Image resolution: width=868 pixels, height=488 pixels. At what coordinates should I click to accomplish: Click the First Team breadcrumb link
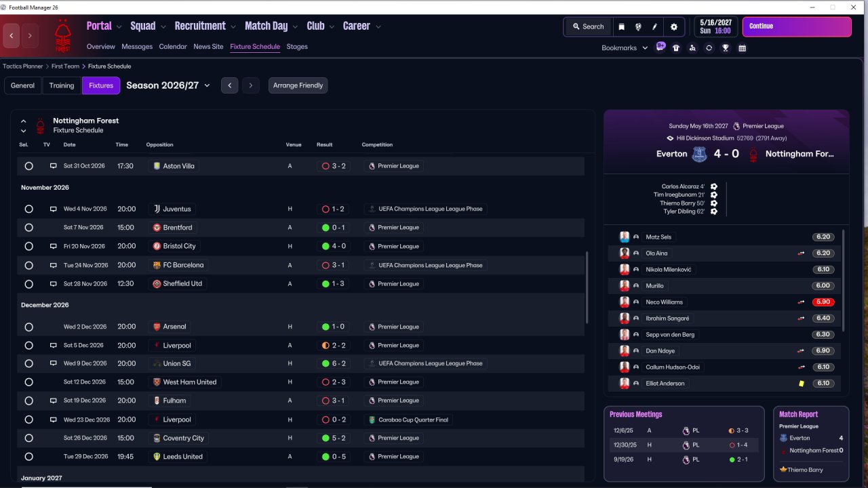[65, 66]
